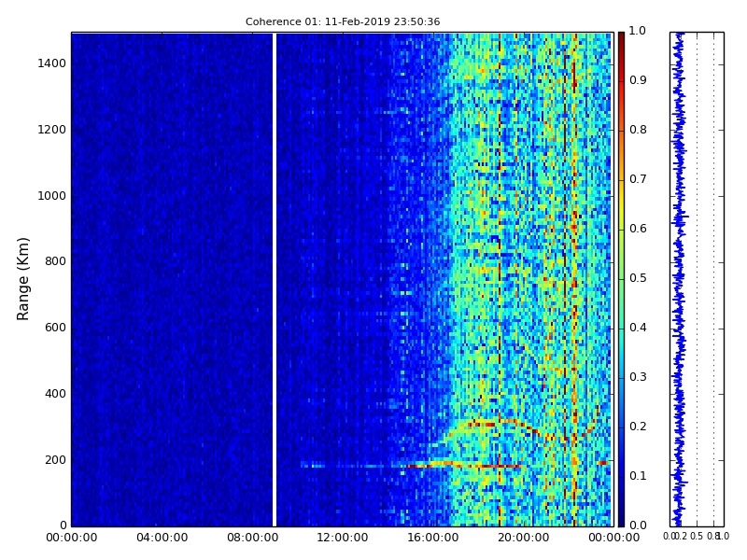Click the 12:00:00 time axis label

pyautogui.click(x=343, y=538)
